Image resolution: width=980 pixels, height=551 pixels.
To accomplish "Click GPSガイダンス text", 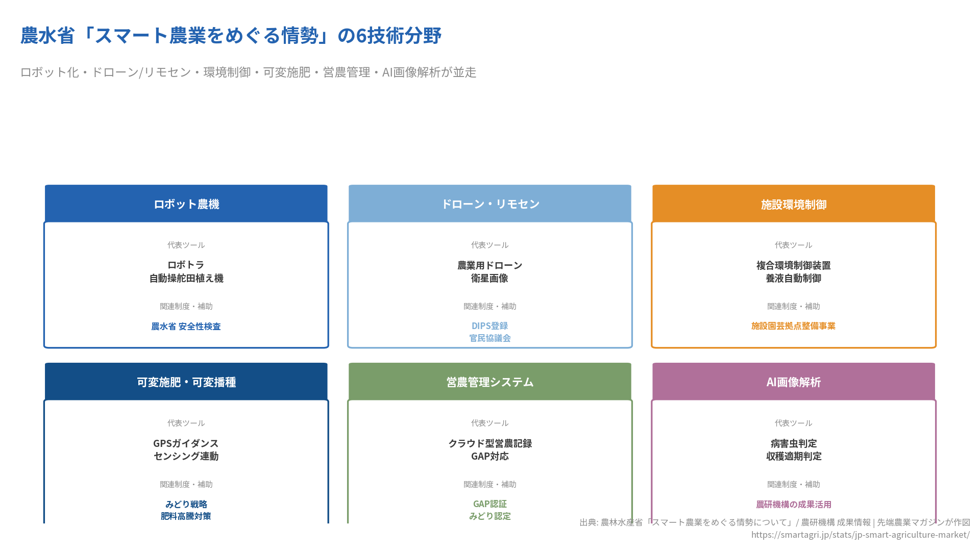I will 186,443.
